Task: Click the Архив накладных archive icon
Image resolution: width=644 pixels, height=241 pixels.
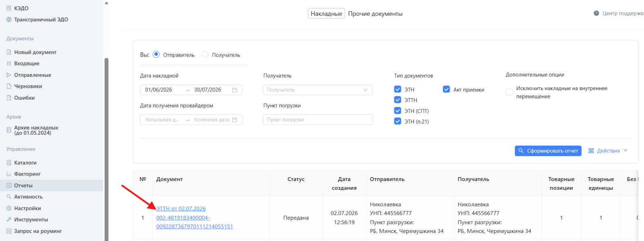Action: pos(9,130)
